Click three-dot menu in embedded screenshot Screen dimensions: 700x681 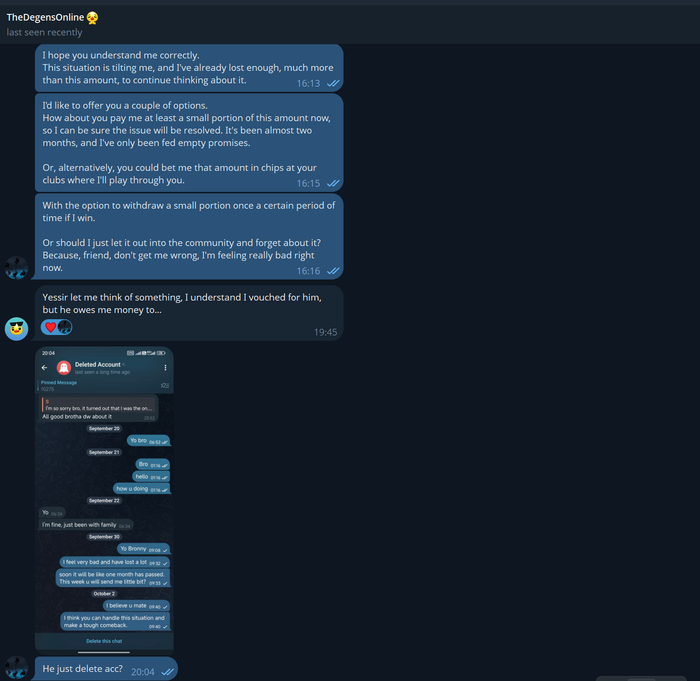pyautogui.click(x=165, y=368)
